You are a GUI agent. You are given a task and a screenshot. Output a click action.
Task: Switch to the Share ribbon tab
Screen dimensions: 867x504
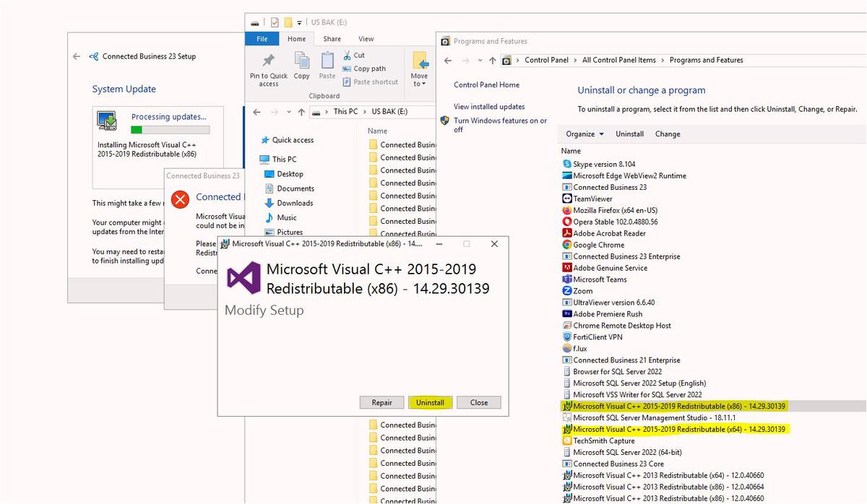(x=332, y=39)
